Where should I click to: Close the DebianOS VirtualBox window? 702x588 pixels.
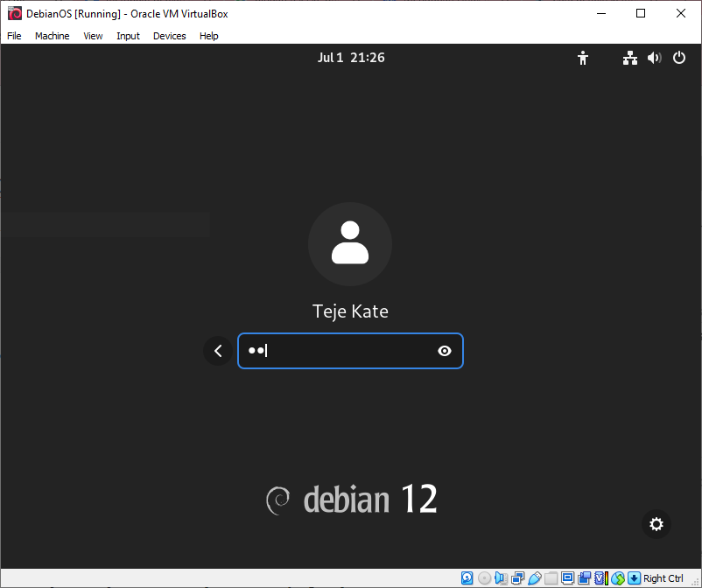[x=680, y=13]
